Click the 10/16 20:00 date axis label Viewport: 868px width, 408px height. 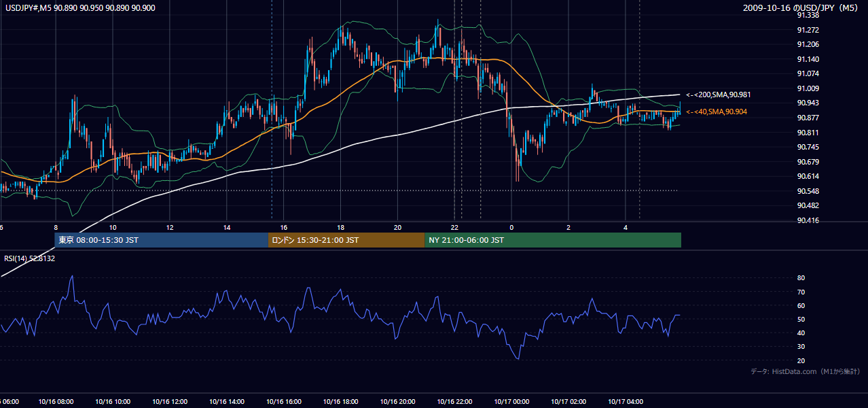tap(398, 402)
